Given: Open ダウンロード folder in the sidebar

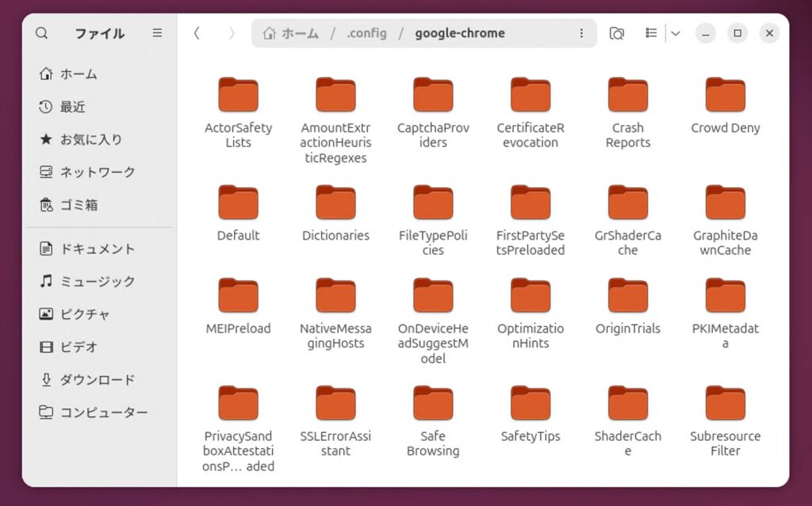Looking at the screenshot, I should [x=97, y=380].
